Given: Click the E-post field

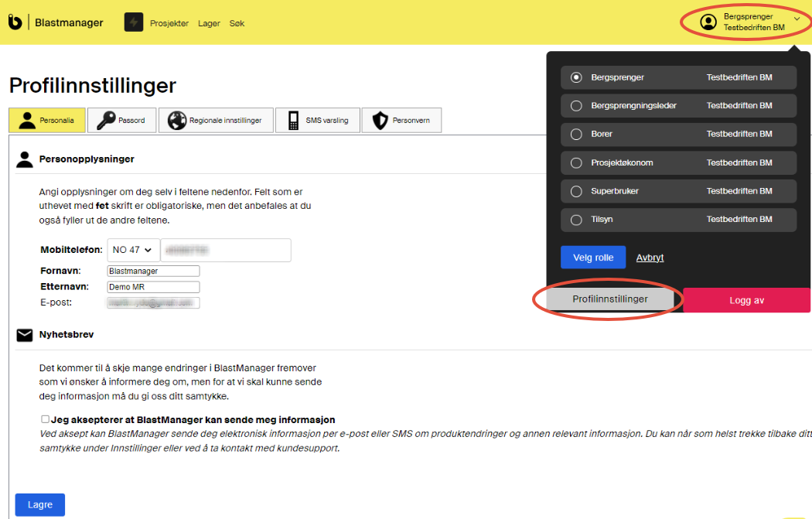Looking at the screenshot, I should 153,302.
